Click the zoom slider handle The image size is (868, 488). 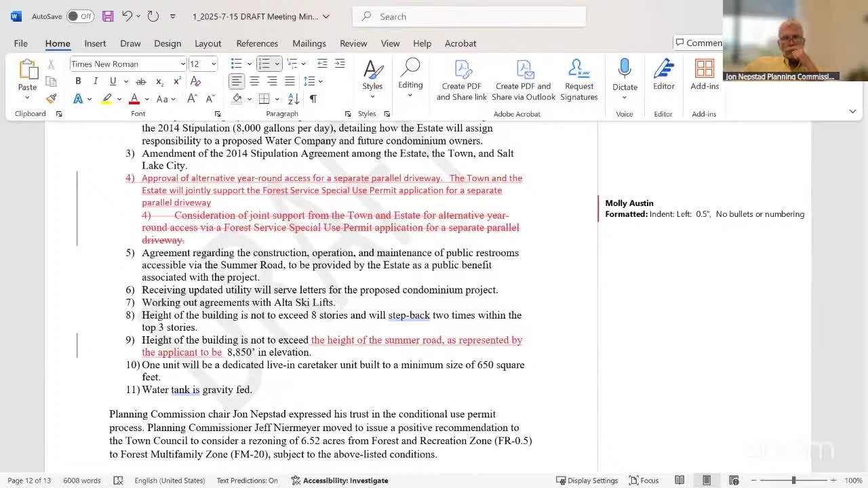point(793,481)
